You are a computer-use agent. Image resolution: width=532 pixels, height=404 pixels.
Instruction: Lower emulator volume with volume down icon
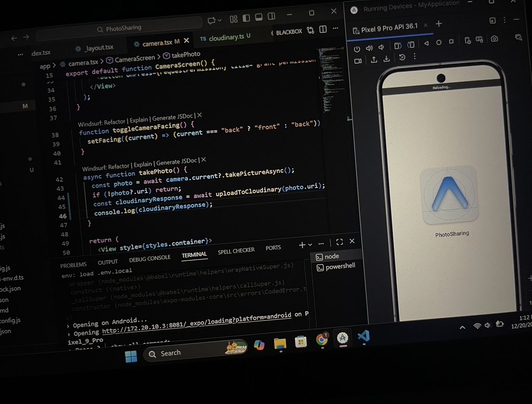(x=381, y=47)
